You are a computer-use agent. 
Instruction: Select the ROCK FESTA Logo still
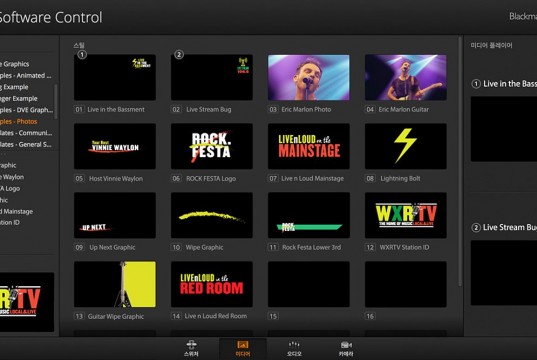point(212,146)
